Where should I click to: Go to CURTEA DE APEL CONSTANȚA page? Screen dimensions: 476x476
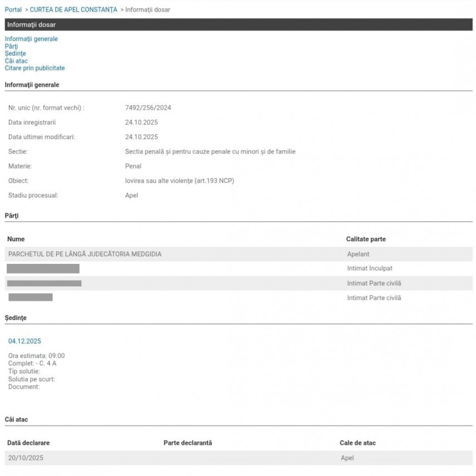coord(73,9)
